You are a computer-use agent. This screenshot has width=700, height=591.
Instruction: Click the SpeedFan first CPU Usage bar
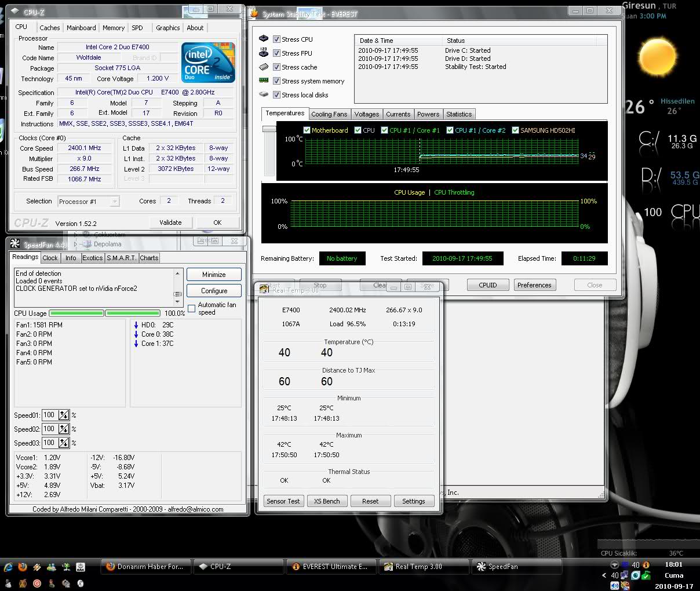(x=76, y=313)
